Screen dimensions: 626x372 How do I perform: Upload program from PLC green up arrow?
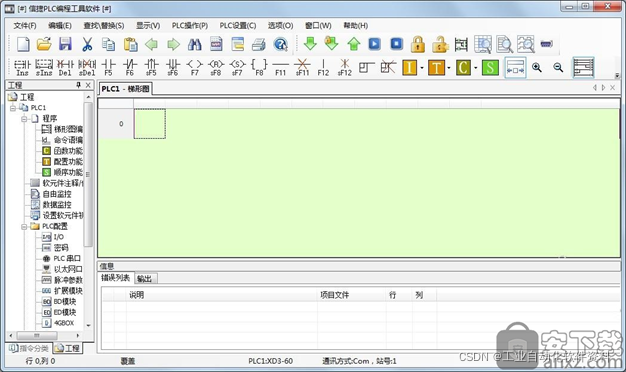[353, 44]
